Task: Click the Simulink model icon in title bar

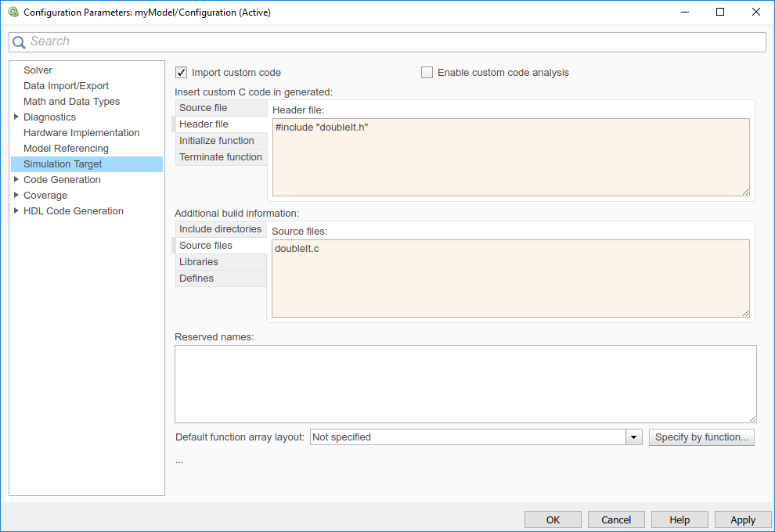Action: click(13, 13)
